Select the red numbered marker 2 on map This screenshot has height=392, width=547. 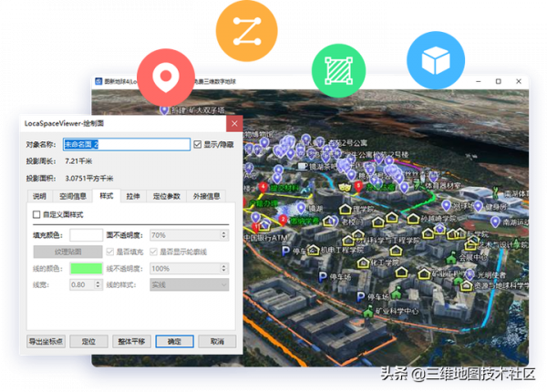283,220
